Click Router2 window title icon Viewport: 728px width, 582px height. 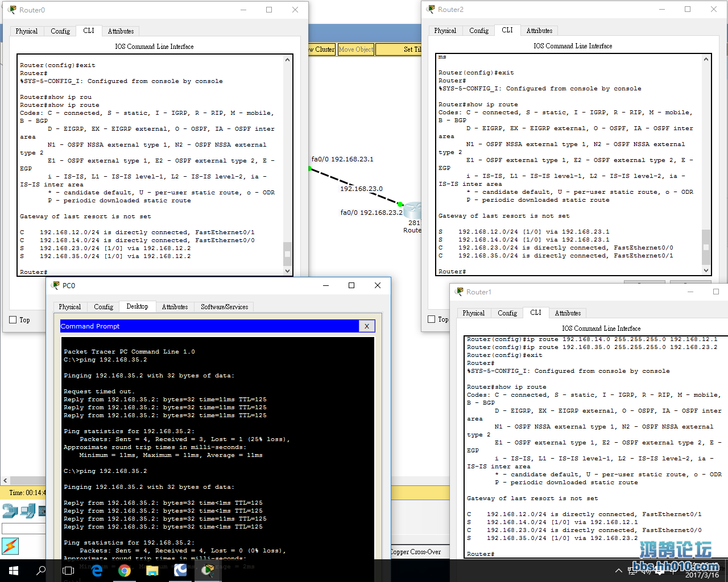click(x=431, y=9)
